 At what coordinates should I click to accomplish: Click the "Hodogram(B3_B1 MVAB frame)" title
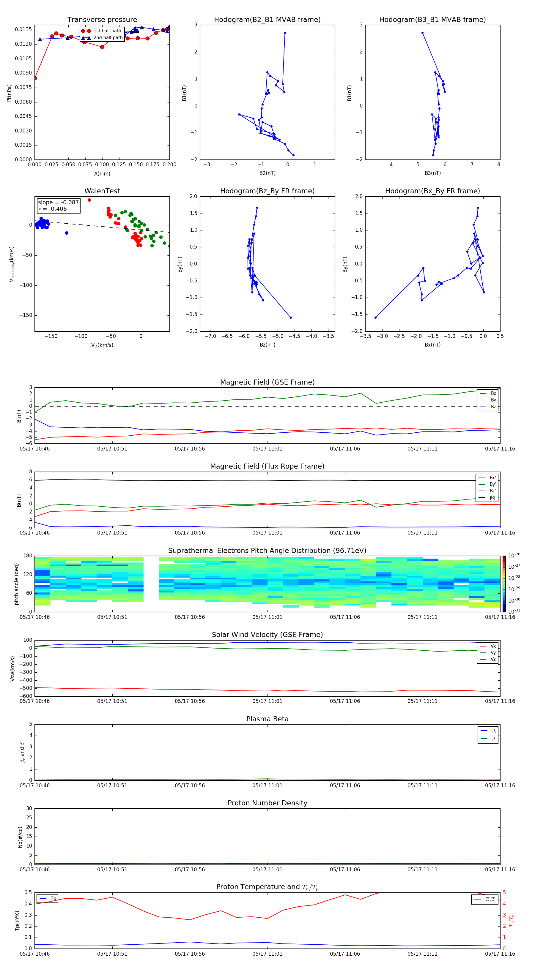pos(432,20)
